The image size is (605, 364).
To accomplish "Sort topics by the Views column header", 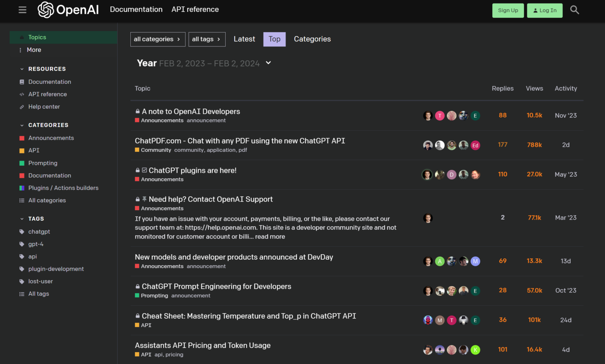I will [534, 89].
